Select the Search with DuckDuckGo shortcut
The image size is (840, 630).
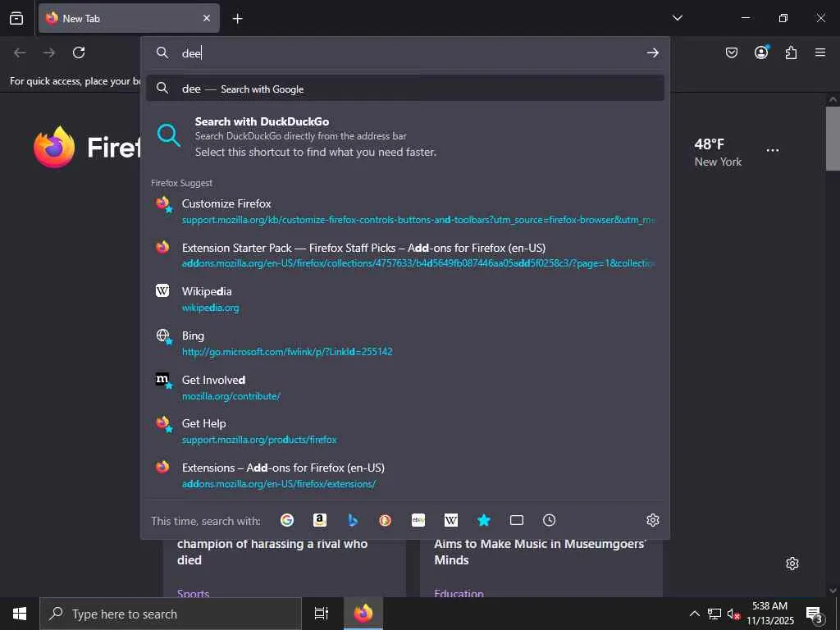click(405, 136)
